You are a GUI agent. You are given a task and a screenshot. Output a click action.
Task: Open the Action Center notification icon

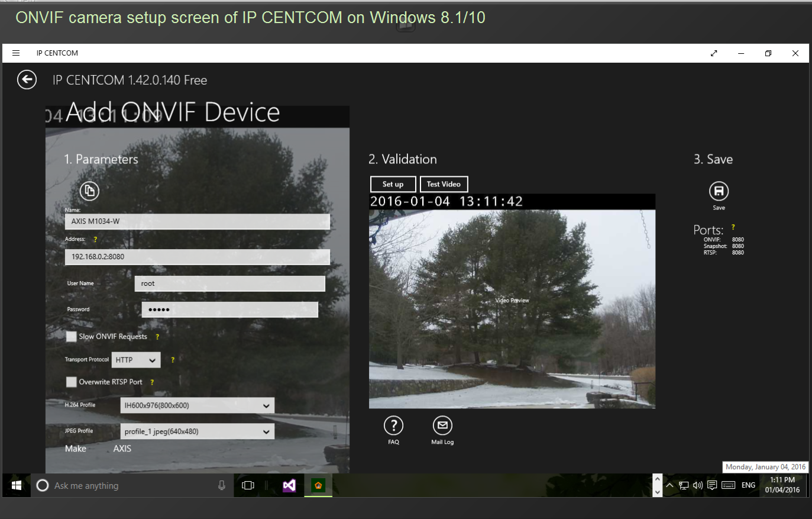(x=712, y=485)
